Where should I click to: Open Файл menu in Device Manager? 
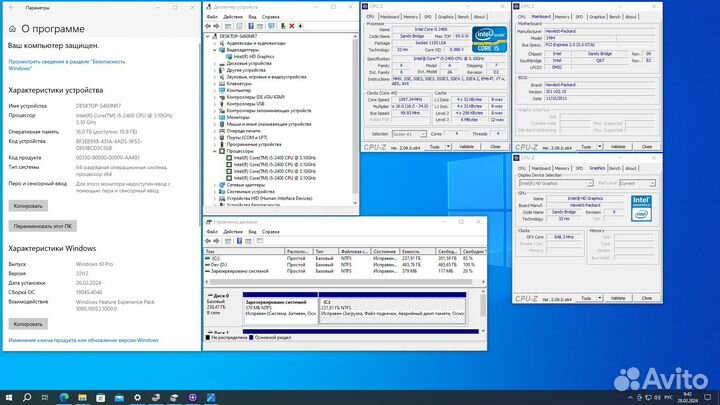(x=212, y=17)
